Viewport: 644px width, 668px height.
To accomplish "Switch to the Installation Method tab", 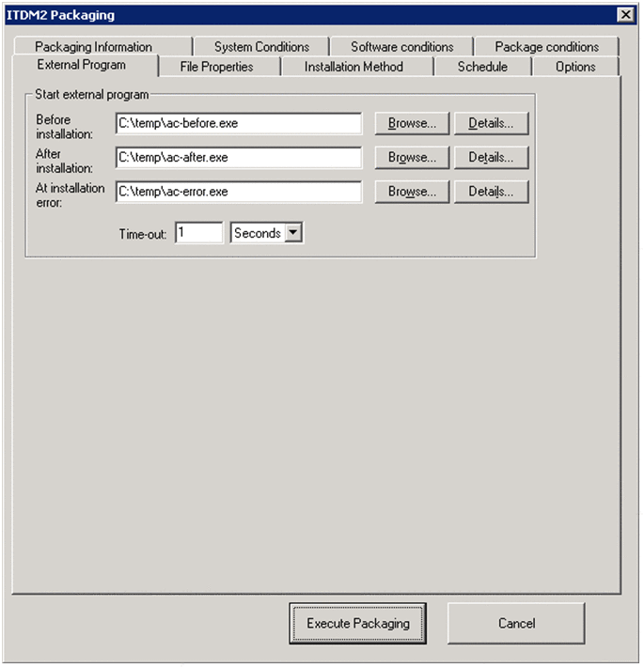I will coord(356,67).
